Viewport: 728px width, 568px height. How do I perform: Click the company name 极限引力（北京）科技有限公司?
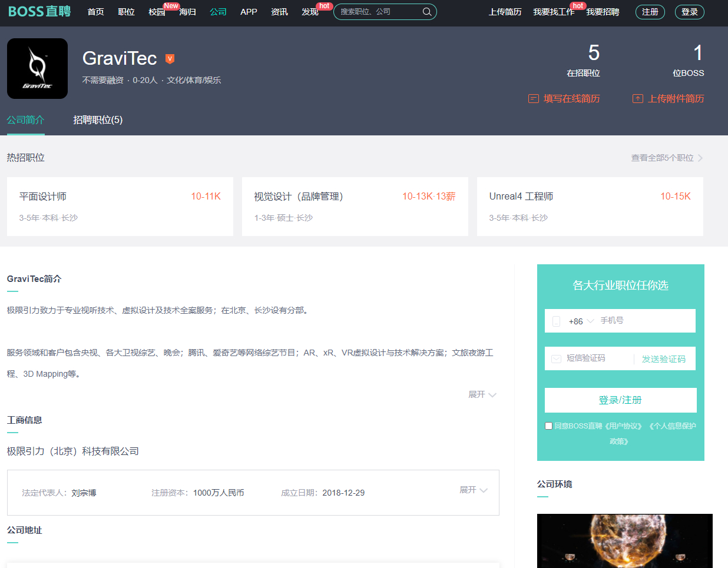[x=73, y=451]
